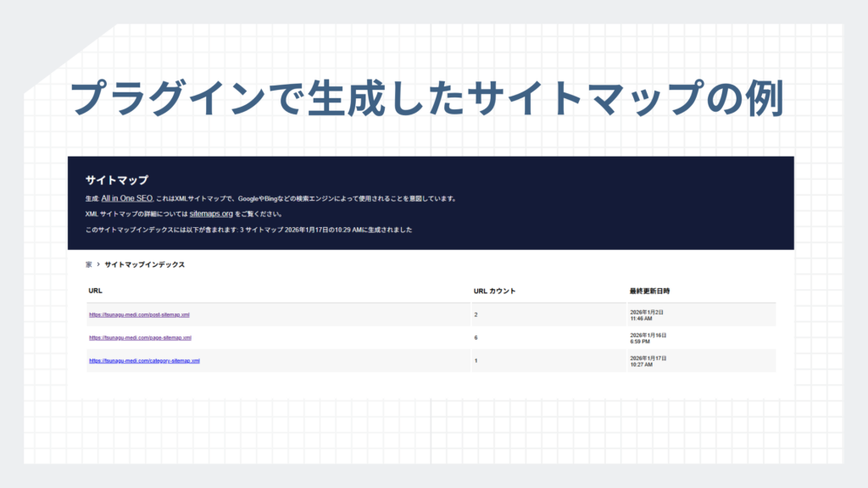The width and height of the screenshot is (868, 488).
Task: Click the page title プラグインで生成したサイトマップの例
Action: coord(431,95)
